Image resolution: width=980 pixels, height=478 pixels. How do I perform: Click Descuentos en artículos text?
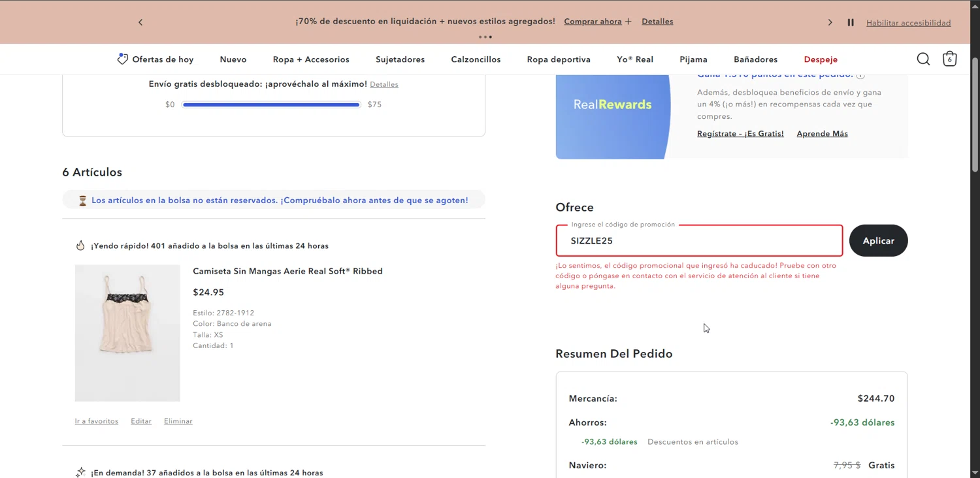pos(693,442)
